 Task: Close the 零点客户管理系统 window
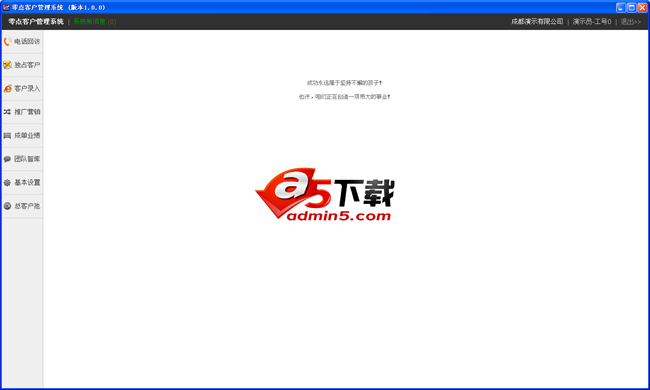[642, 7]
